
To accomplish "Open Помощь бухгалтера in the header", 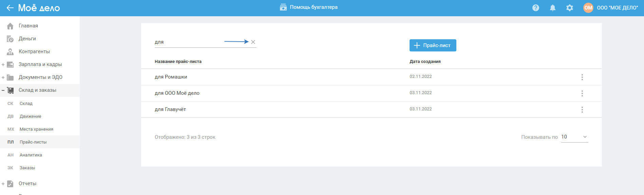I will point(309,7).
